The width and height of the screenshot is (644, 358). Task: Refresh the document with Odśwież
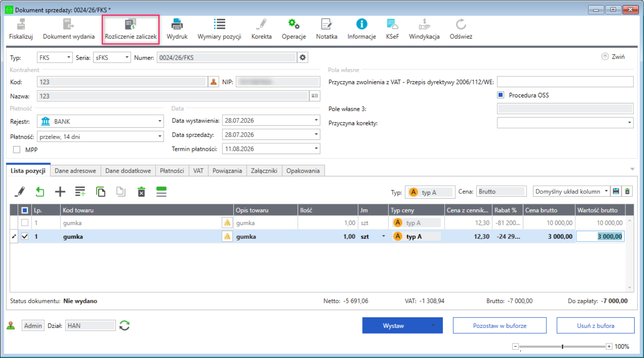pos(461,24)
